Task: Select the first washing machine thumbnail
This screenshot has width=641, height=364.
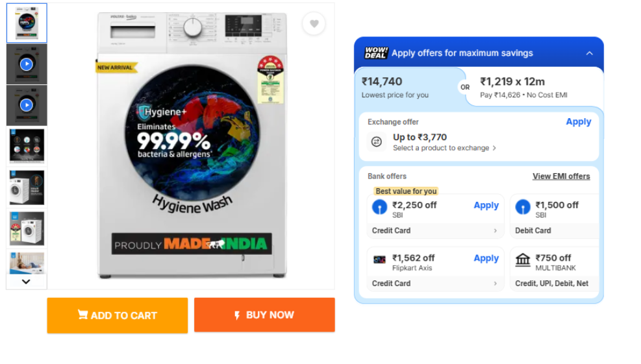Action: click(27, 23)
